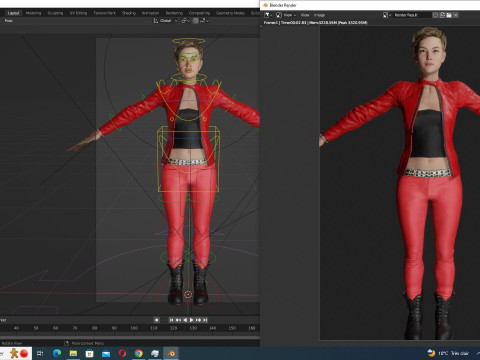The height and width of the screenshot is (360, 480).
Task: Open the Animation workspace tab
Action: click(x=150, y=13)
